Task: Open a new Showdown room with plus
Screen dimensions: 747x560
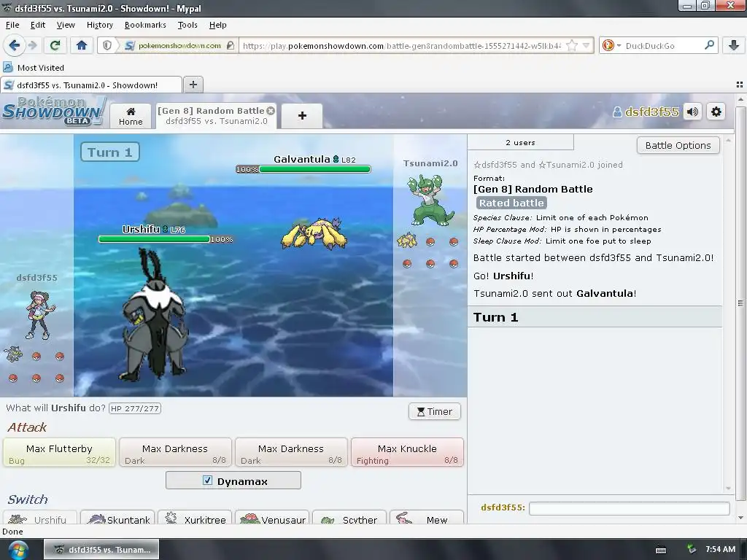Action: pos(302,116)
